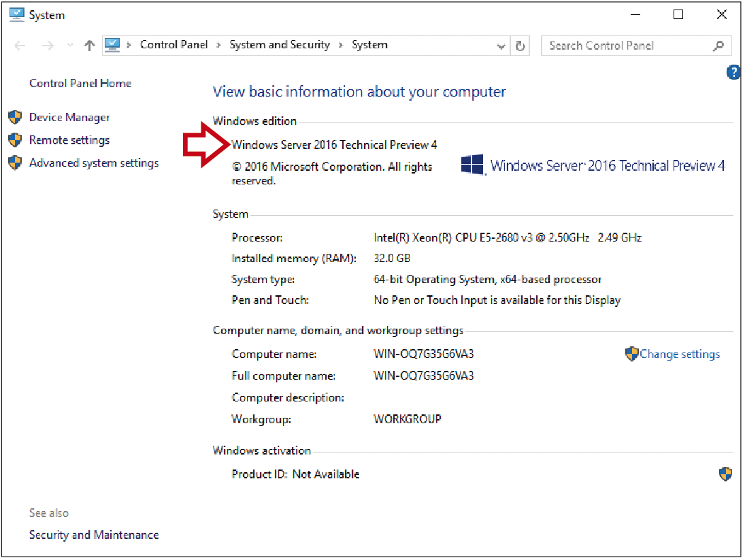This screenshot has width=745, height=560.
Task: Expand the chevron before Control Panel breadcrumb
Action: click(x=129, y=45)
